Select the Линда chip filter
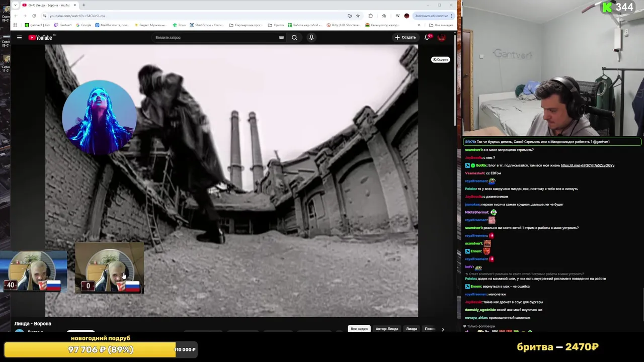 coord(412,329)
